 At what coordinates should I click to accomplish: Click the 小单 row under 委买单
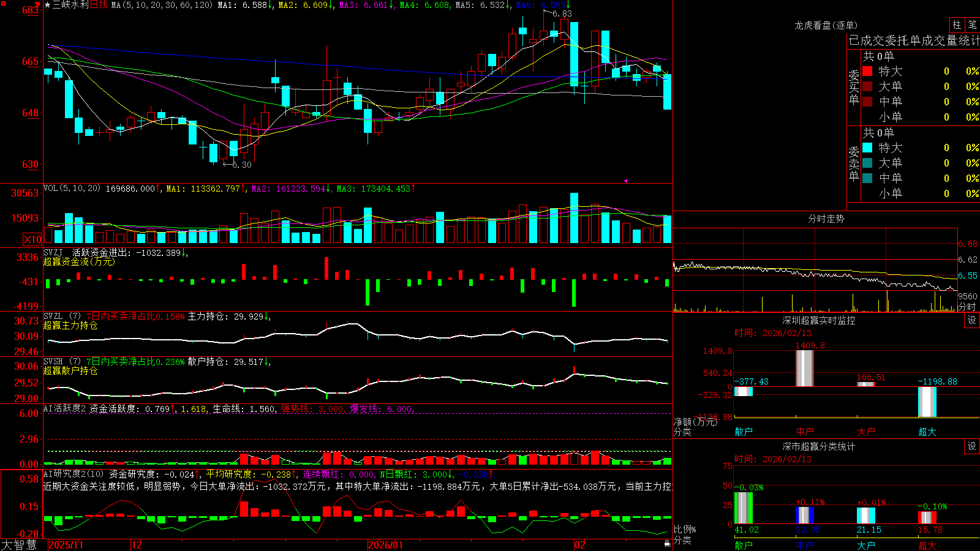click(x=921, y=117)
